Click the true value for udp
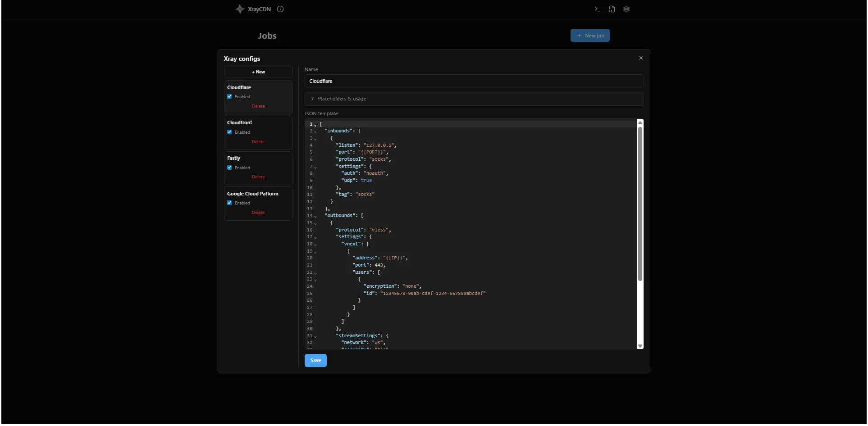 point(366,181)
